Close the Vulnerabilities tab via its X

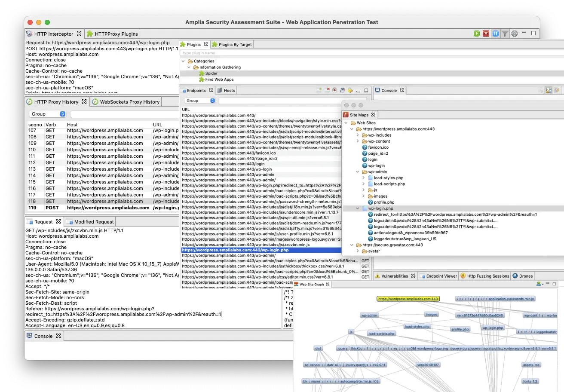click(413, 276)
